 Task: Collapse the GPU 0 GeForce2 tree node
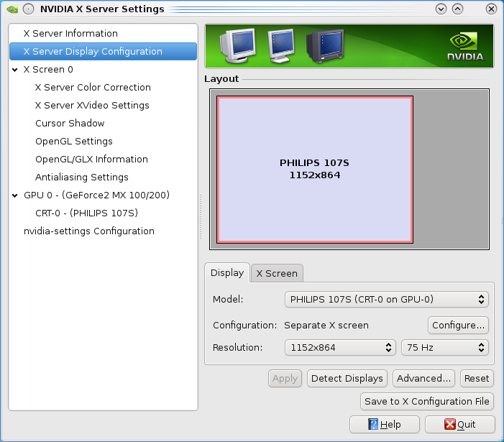point(15,195)
